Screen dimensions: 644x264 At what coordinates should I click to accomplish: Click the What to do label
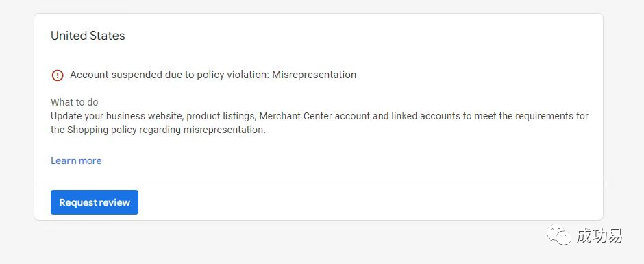tap(75, 102)
